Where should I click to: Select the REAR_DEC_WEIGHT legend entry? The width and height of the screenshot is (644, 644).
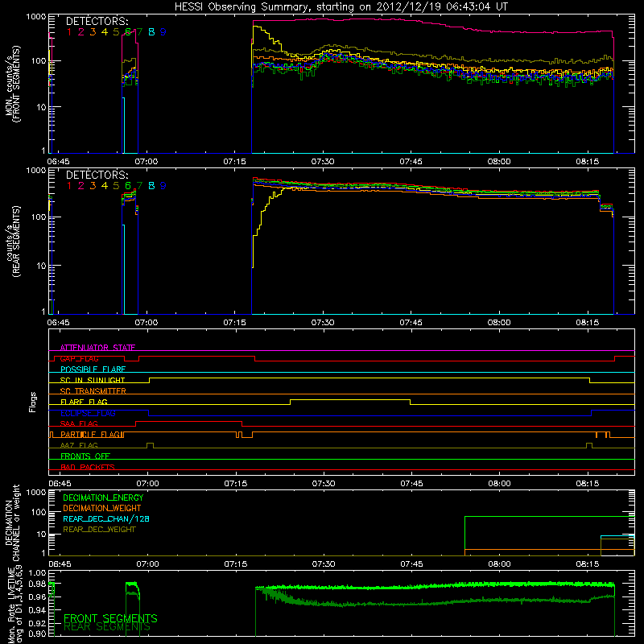pyautogui.click(x=99, y=530)
